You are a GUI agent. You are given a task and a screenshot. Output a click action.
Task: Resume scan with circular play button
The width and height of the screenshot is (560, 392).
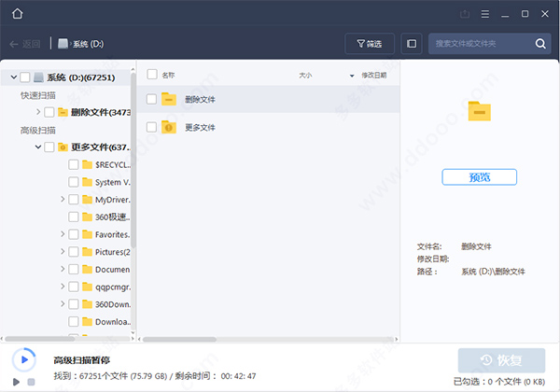coord(24,359)
